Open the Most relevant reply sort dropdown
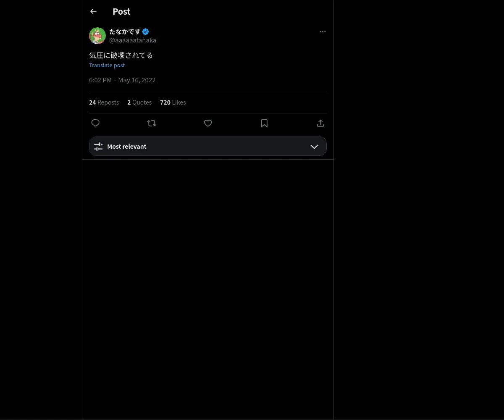Screen dimensions: 504x420 click(208, 146)
